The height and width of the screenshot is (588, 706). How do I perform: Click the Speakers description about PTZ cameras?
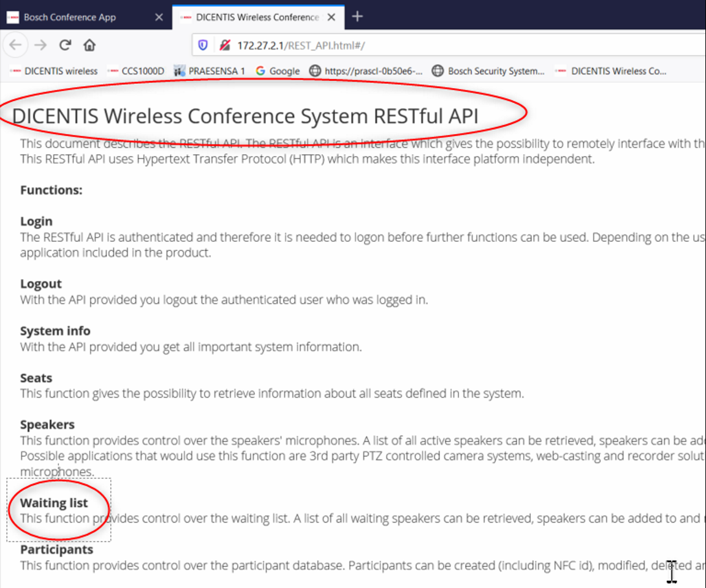363,456
